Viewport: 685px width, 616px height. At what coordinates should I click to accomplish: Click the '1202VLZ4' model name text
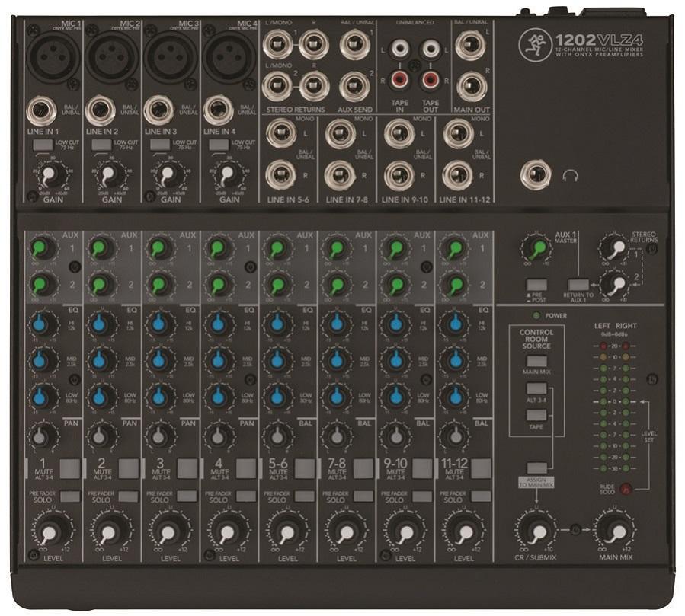point(599,40)
